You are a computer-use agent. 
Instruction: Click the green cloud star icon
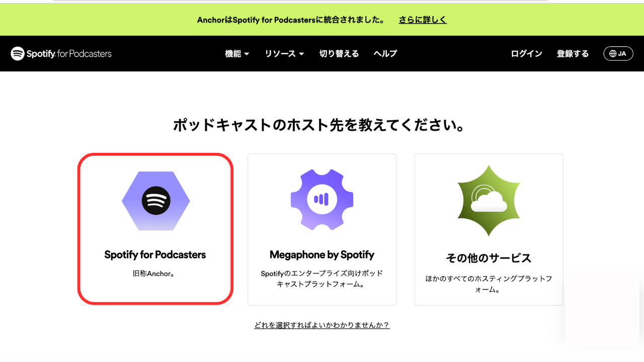click(489, 201)
